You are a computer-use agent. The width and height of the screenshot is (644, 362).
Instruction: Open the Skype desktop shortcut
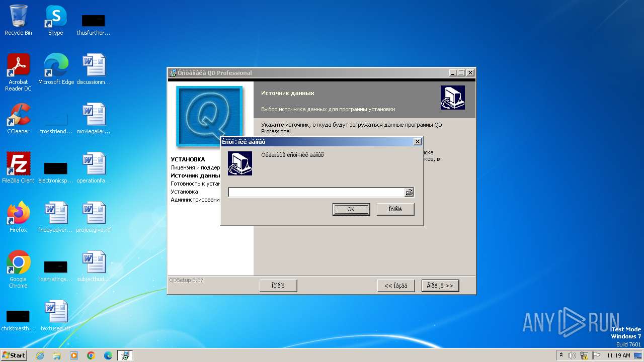tap(56, 20)
